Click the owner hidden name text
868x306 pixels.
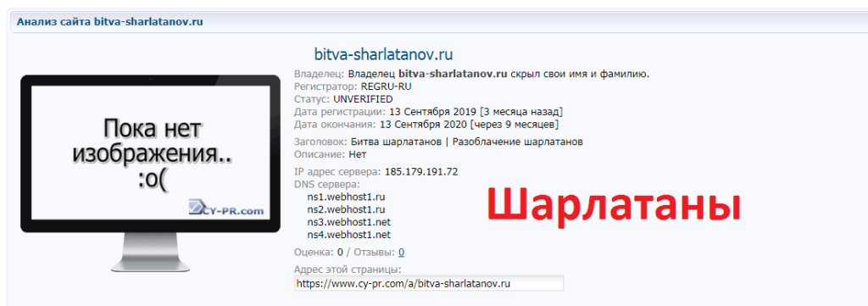click(x=498, y=74)
